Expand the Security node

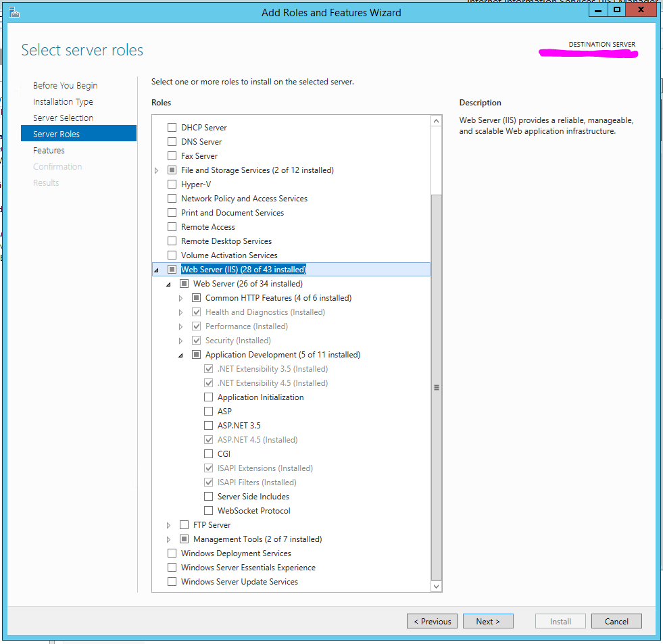pyautogui.click(x=180, y=341)
